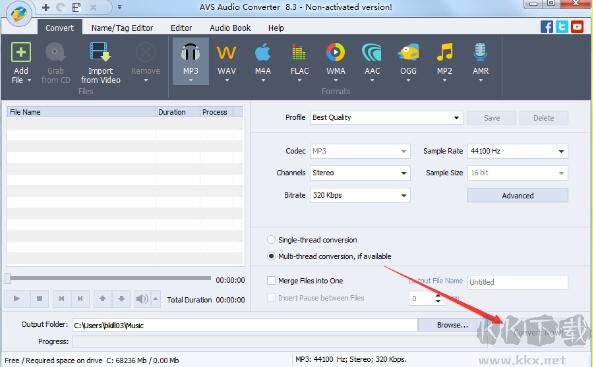Click the Output File Name field
The image size is (593, 367).
coord(517,282)
